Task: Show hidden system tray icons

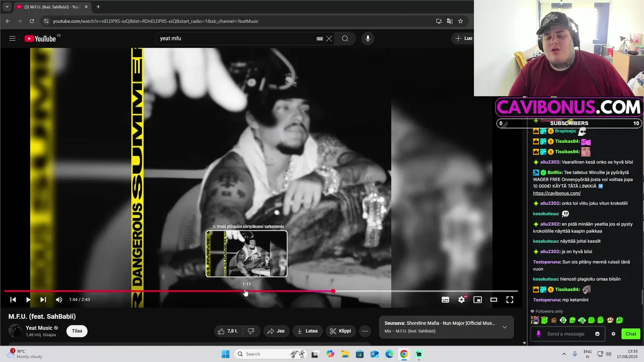Action: [x=563, y=354]
